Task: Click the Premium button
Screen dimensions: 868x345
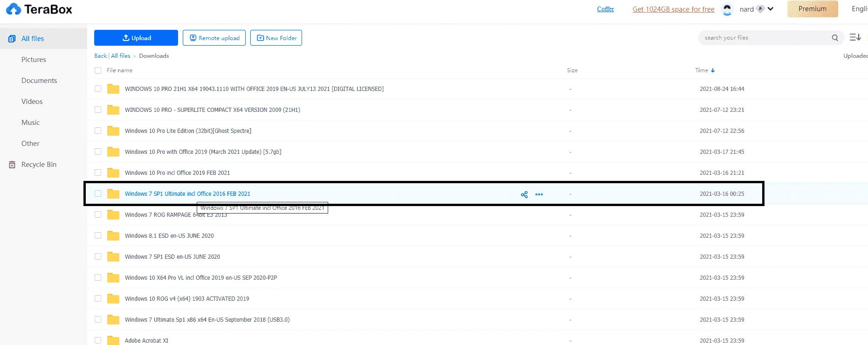Action: pyautogui.click(x=813, y=9)
